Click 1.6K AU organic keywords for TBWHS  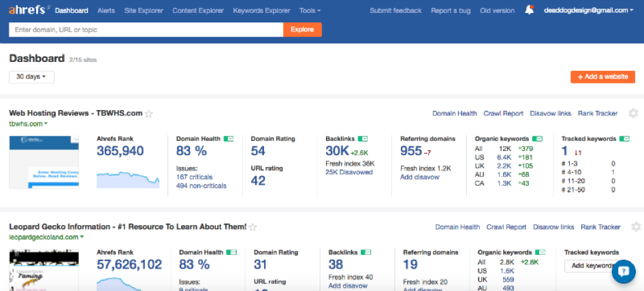point(504,175)
